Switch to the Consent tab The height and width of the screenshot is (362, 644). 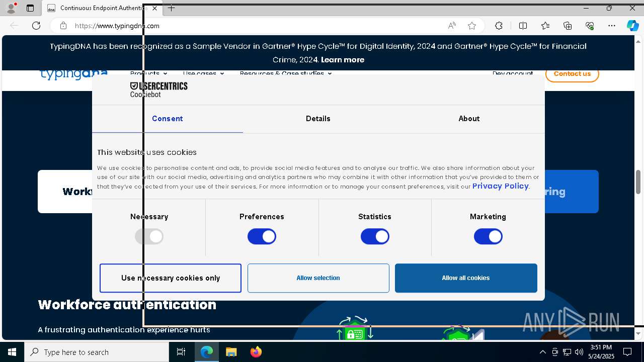[168, 119]
